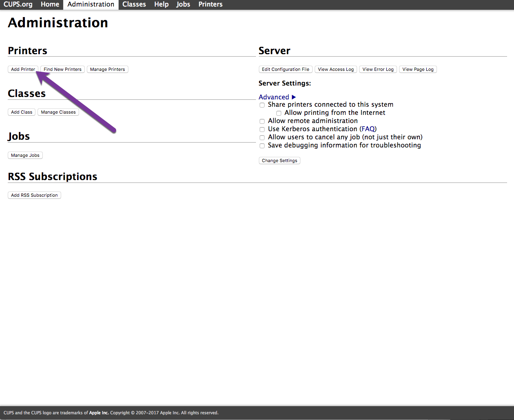Viewport: 514px width, 420px height.
Task: Enable Save debugging information for troubleshooting
Action: 262,146
